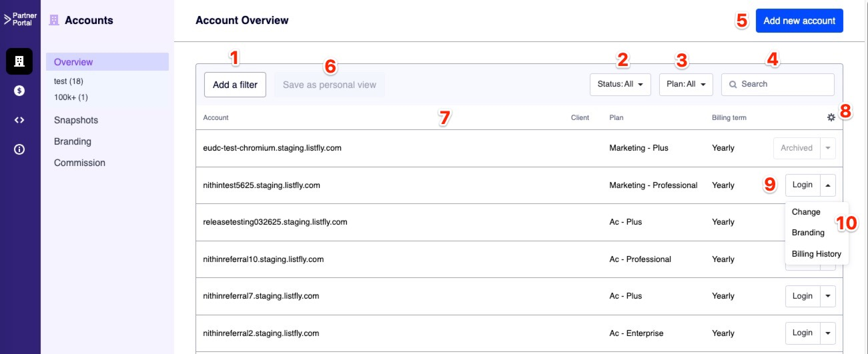Click the table settings gear icon
The image size is (868, 354).
tap(831, 117)
